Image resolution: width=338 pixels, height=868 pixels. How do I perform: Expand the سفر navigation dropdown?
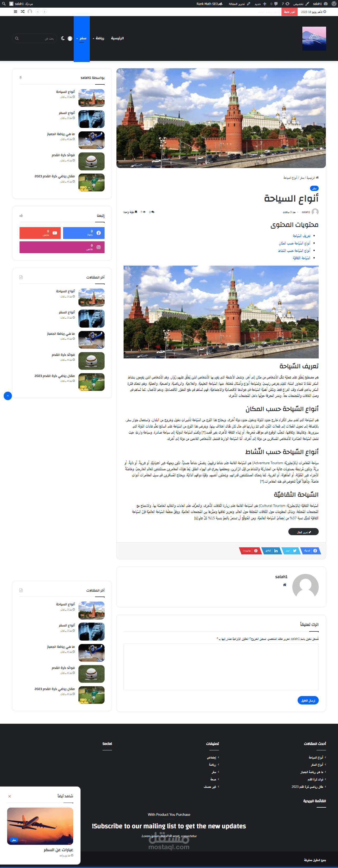[x=82, y=39]
